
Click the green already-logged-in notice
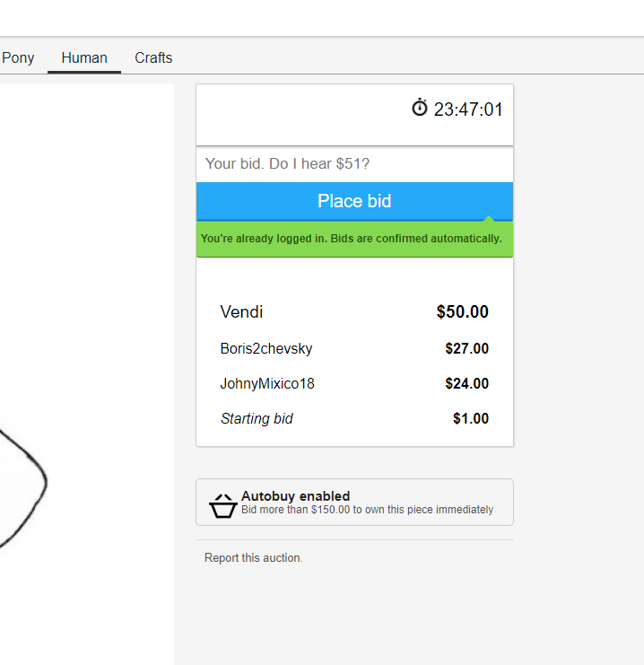click(x=352, y=239)
